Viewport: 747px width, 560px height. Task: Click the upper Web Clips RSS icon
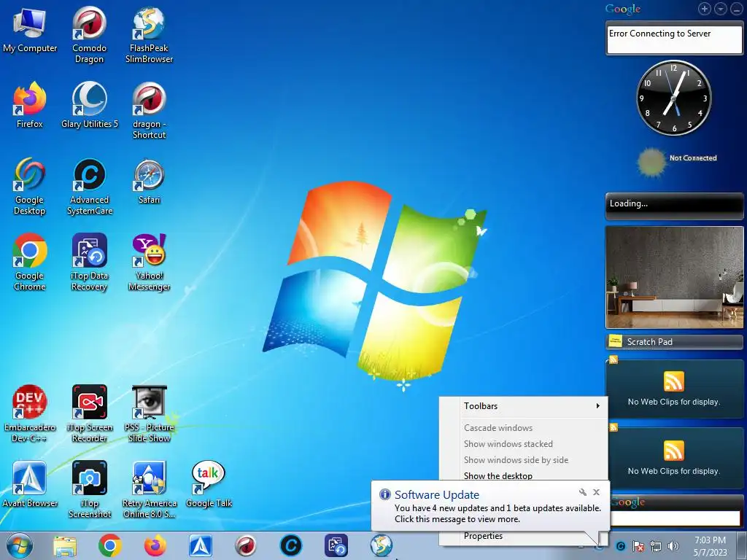(673, 381)
